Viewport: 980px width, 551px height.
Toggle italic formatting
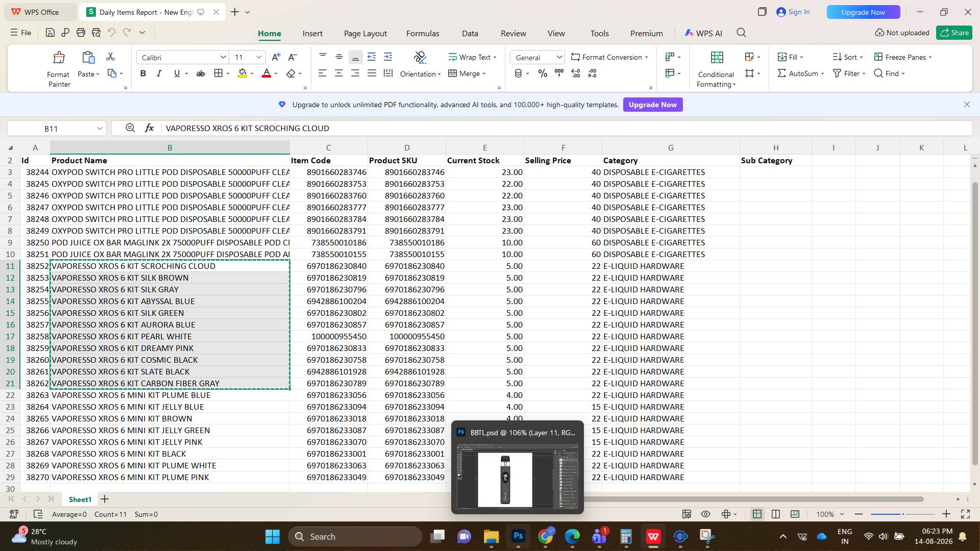(x=159, y=73)
